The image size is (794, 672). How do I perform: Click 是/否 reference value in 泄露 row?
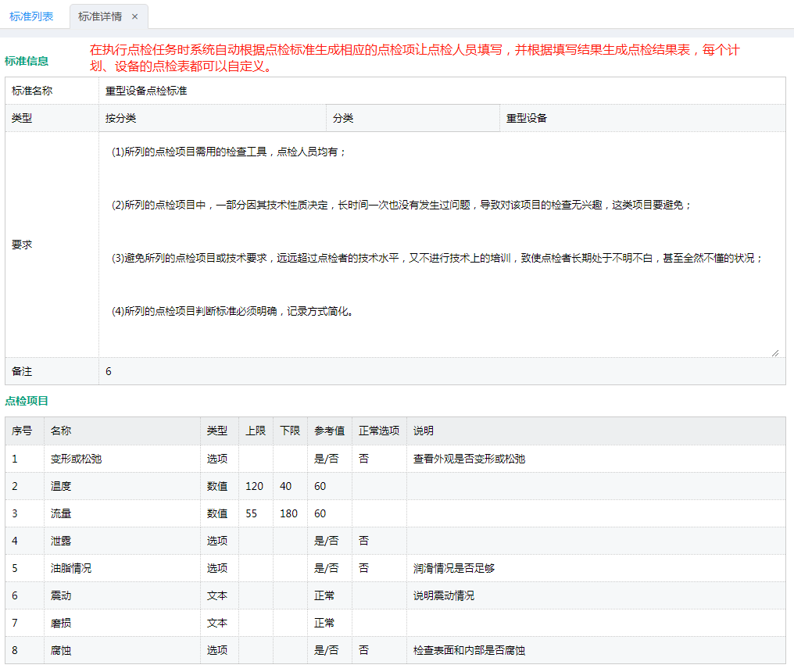tap(326, 541)
